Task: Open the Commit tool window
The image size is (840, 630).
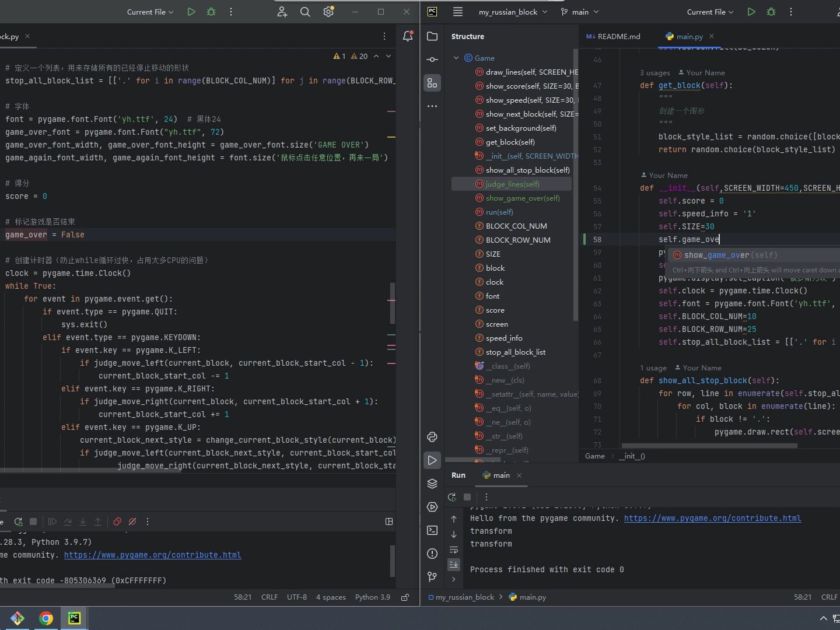Action: (x=432, y=60)
